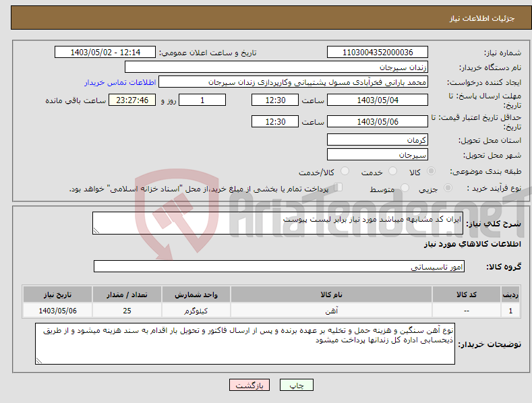Viewport: 532px width, 403px height.
Task: Select the جزیی purchase type radio
Action: coord(448,188)
